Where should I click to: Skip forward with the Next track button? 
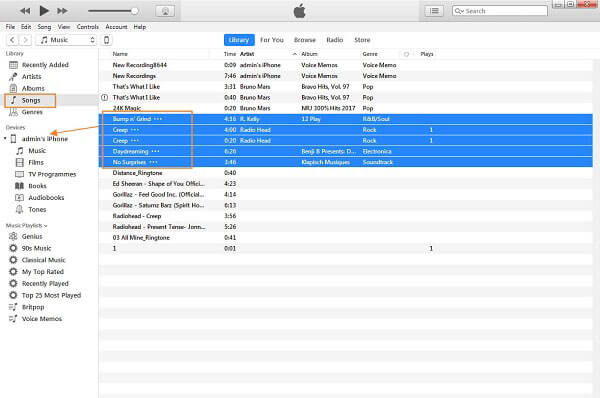(62, 11)
